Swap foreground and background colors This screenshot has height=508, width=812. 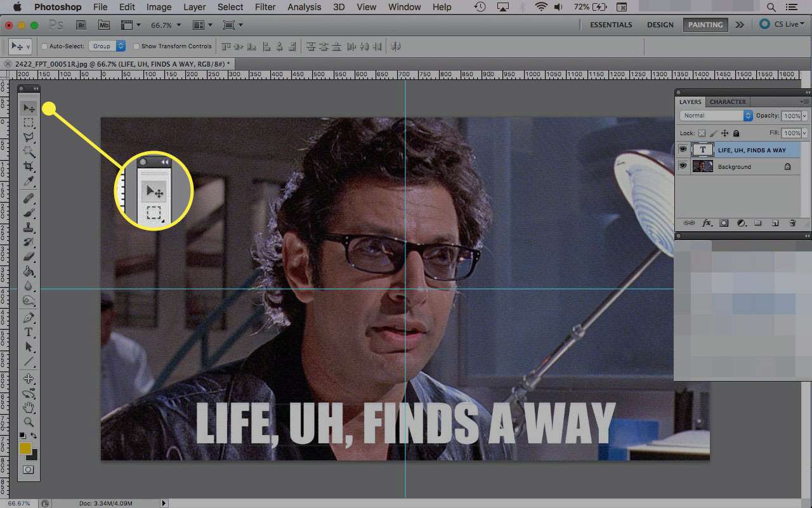[x=34, y=436]
